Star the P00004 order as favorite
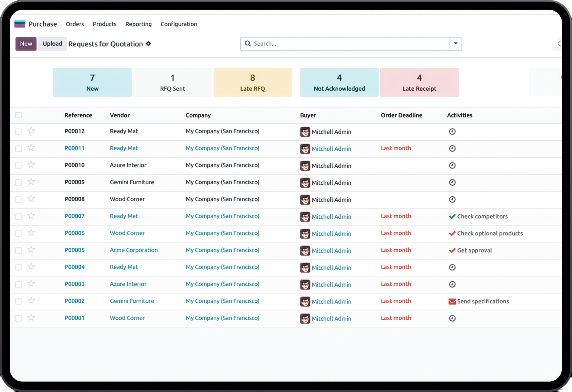572x392 pixels. 31,267
